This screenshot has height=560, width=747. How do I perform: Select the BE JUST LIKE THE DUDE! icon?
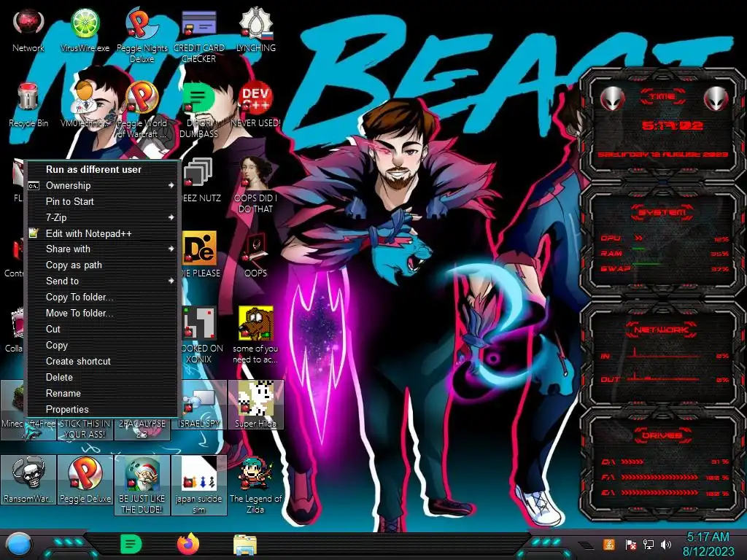click(142, 485)
